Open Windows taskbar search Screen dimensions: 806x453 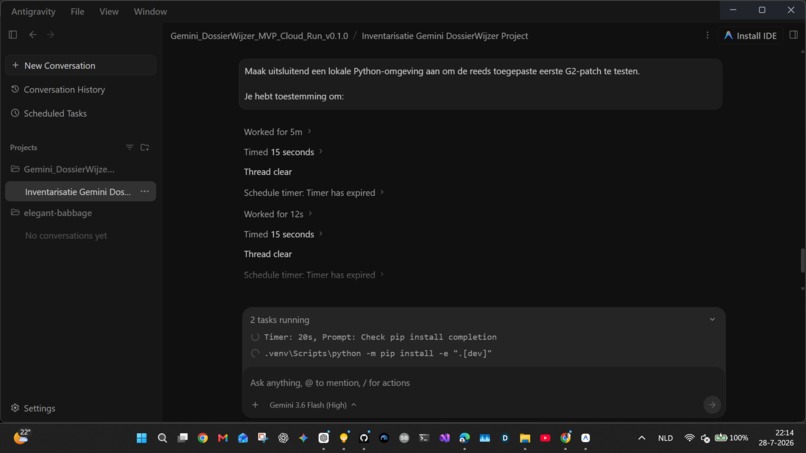pos(162,438)
